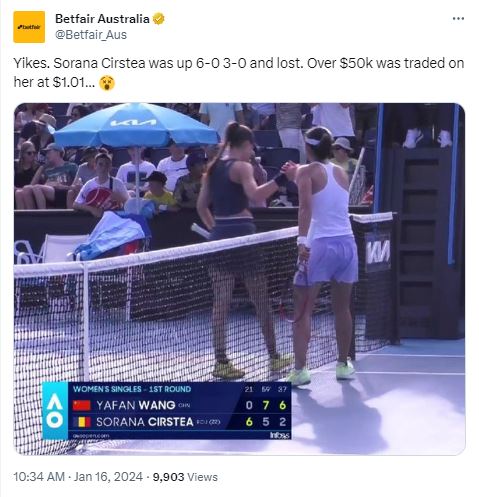The width and height of the screenshot is (479, 497).
Task: Click the Romania flag beside Sorana Cirstea
Action: coord(82,422)
